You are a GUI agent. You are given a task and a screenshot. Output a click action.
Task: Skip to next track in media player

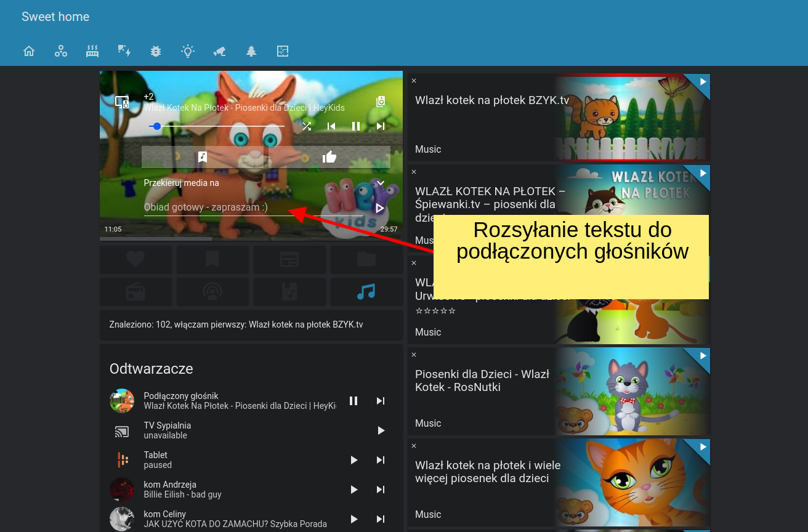point(381,126)
